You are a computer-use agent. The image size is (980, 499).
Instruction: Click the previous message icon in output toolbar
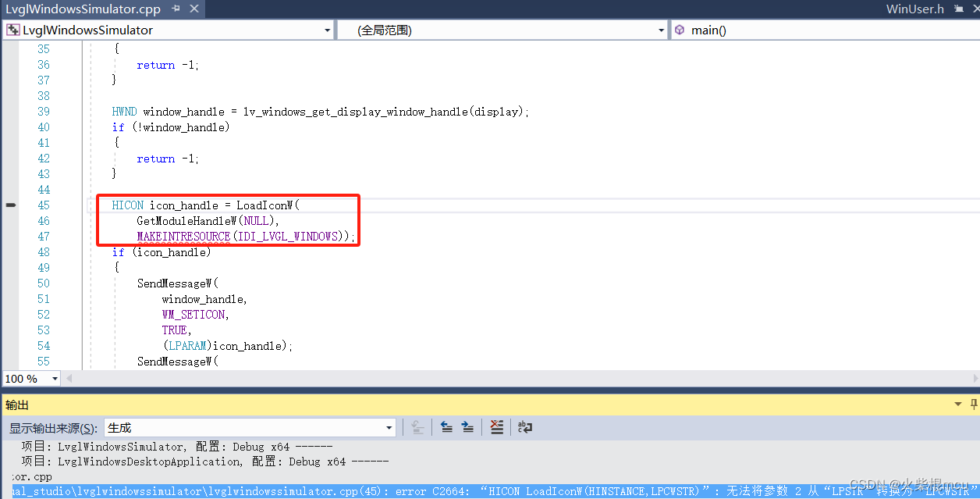tap(446, 426)
